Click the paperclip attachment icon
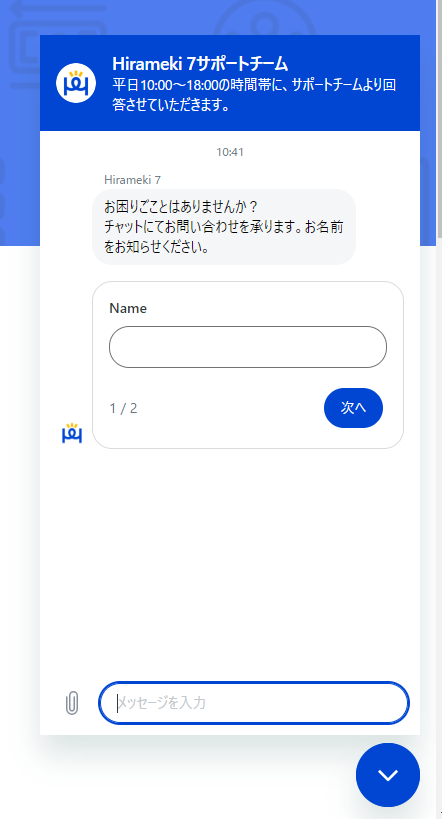The height and width of the screenshot is (819, 442). click(x=72, y=703)
